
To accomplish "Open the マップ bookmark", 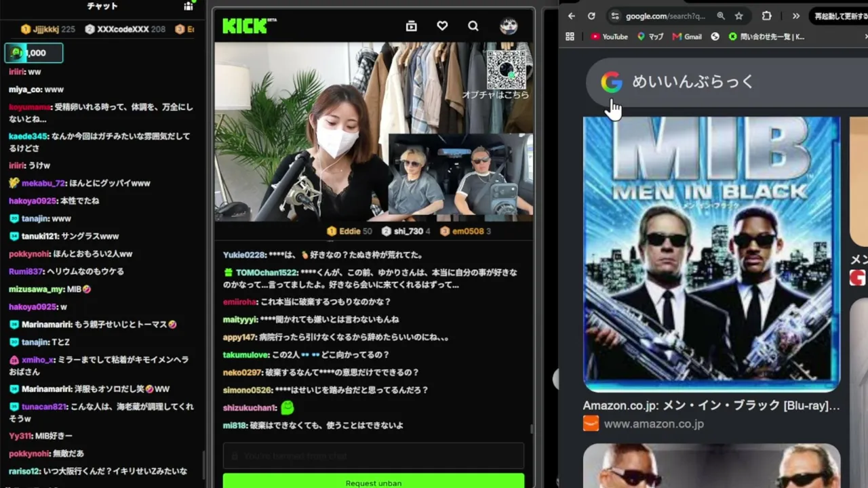I will tap(650, 37).
